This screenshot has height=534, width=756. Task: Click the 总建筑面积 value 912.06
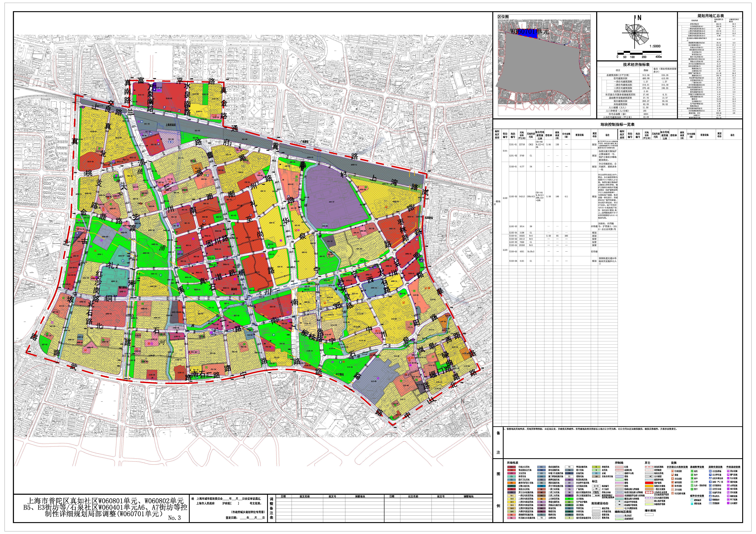(x=646, y=75)
